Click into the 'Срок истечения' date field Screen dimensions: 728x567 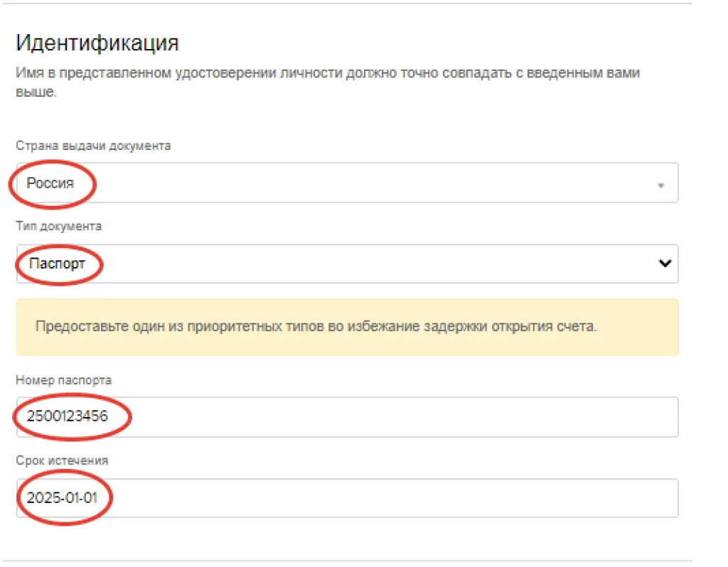point(347,498)
